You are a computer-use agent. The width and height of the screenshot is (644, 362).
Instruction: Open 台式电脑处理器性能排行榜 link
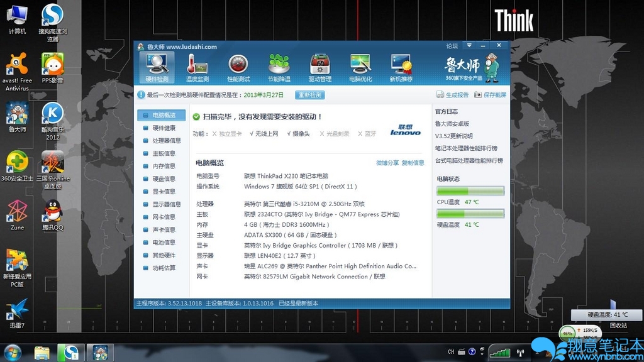469,160
